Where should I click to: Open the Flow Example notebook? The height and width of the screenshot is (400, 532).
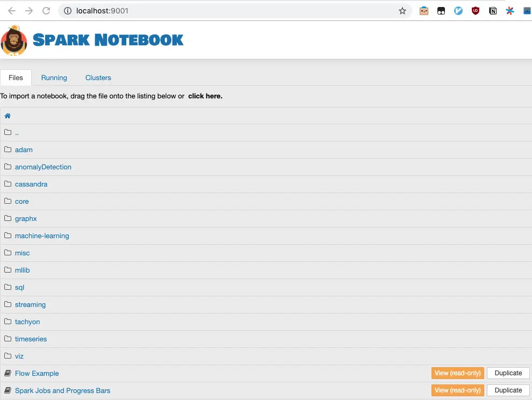(37, 374)
